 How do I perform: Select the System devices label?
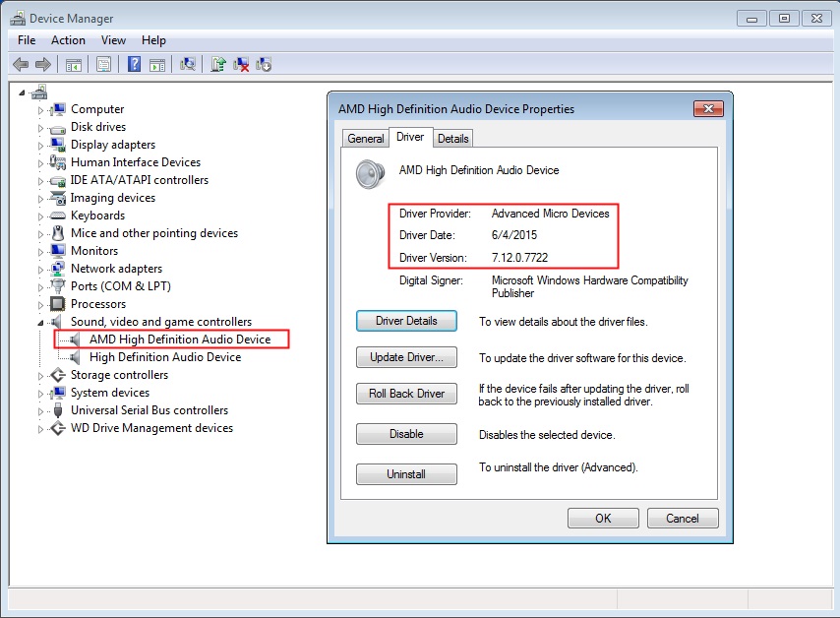[x=110, y=393]
